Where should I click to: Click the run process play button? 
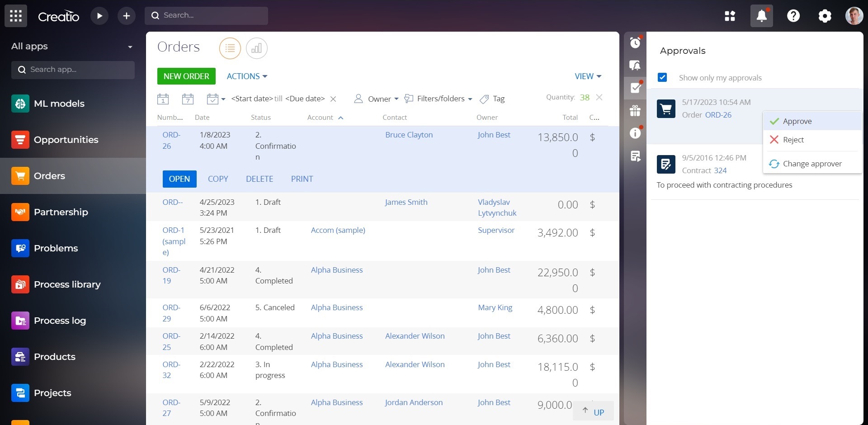99,16
